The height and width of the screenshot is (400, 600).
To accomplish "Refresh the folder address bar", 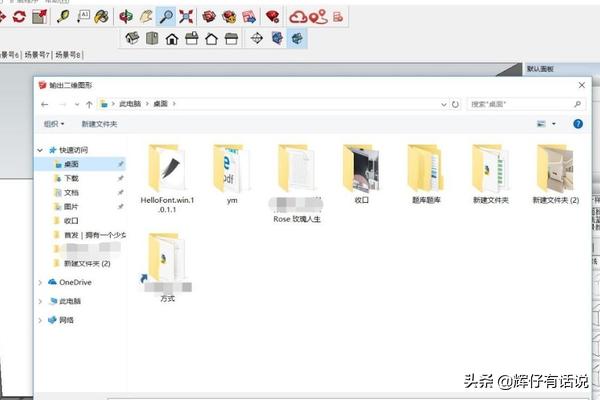I will 455,103.
